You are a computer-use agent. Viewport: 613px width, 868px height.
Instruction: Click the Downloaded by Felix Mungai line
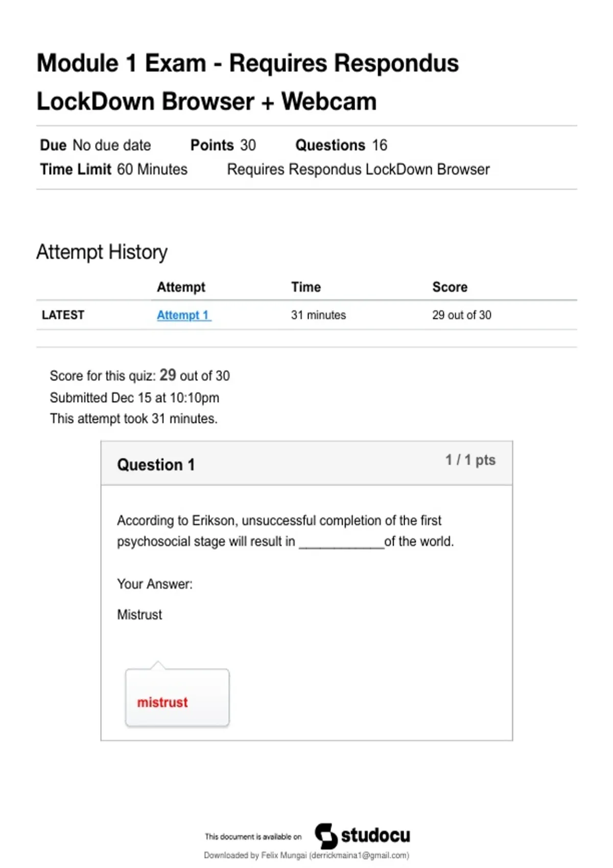click(x=306, y=855)
